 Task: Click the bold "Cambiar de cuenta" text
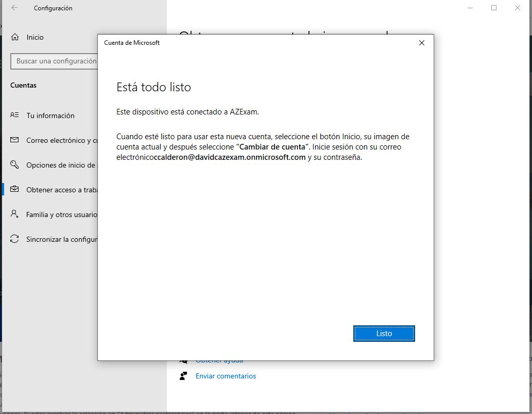coord(272,147)
